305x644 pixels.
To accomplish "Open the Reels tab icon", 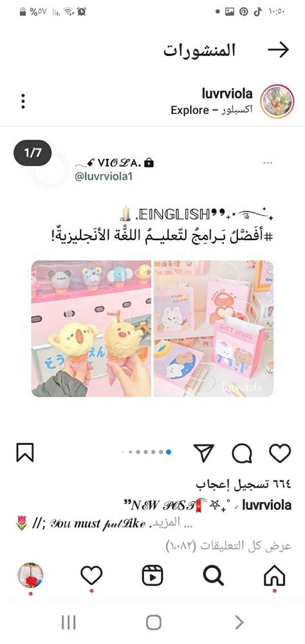I will pyautogui.click(x=152, y=576).
